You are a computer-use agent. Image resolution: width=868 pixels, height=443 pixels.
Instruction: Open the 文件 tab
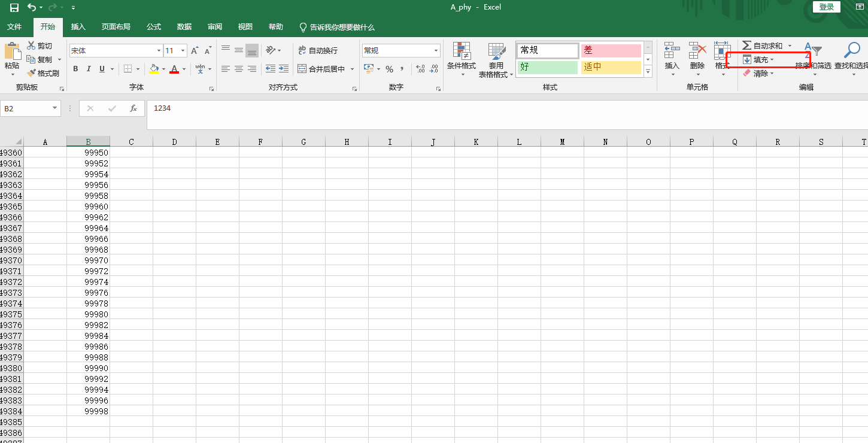pos(14,27)
